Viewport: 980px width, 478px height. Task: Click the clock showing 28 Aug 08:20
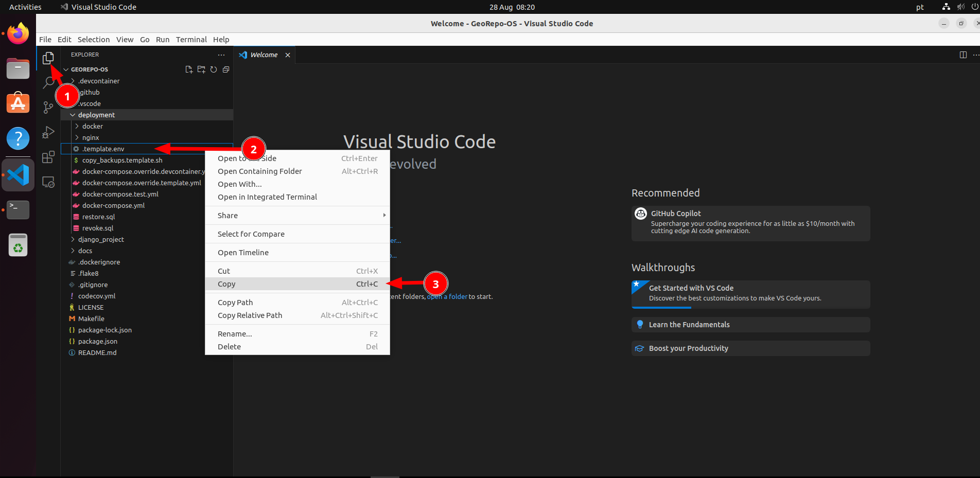(512, 7)
